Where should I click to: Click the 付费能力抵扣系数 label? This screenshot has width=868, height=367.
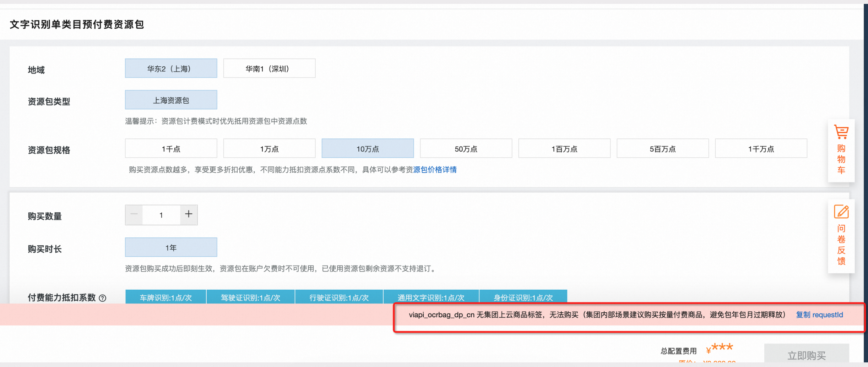tap(62, 298)
